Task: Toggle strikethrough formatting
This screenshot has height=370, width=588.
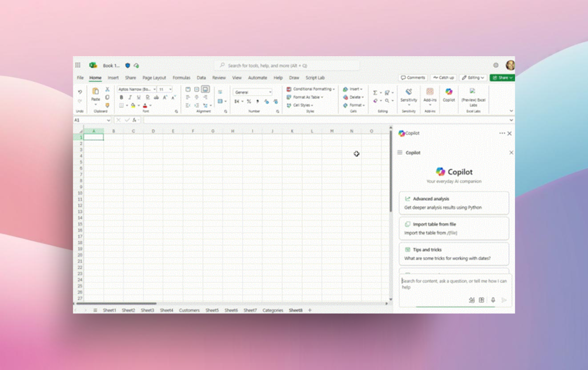Action: point(156,97)
